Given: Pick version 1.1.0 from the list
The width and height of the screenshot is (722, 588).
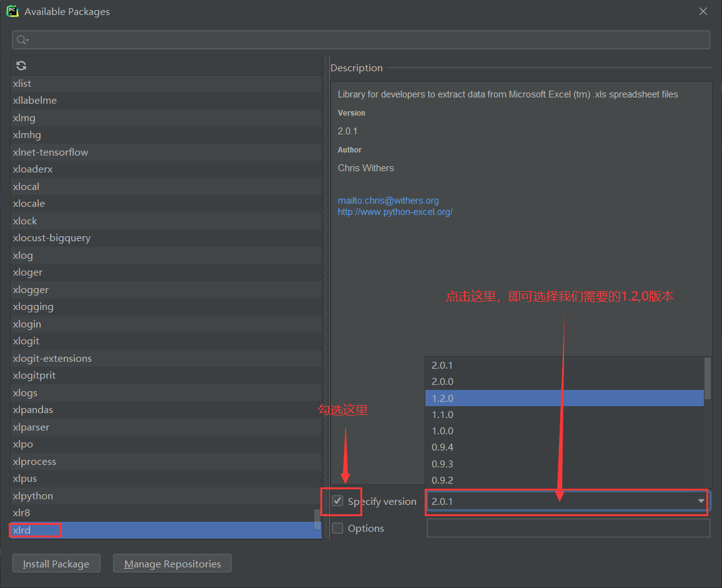Looking at the screenshot, I should 565,415.
